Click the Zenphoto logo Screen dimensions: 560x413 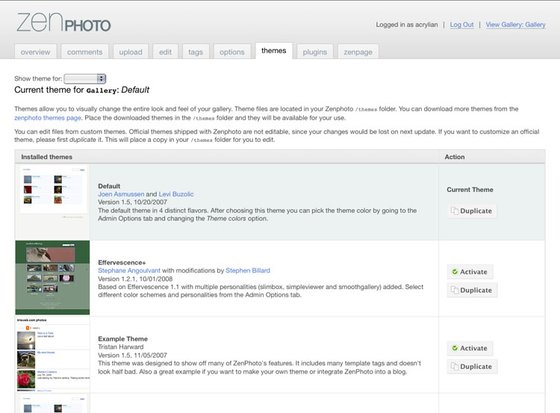[x=64, y=23]
